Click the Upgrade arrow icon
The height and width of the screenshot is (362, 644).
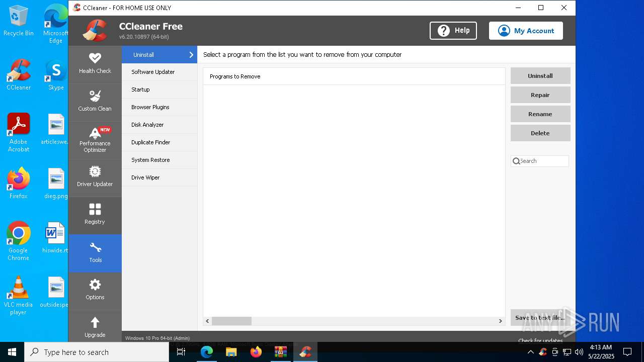pyautogui.click(x=95, y=322)
